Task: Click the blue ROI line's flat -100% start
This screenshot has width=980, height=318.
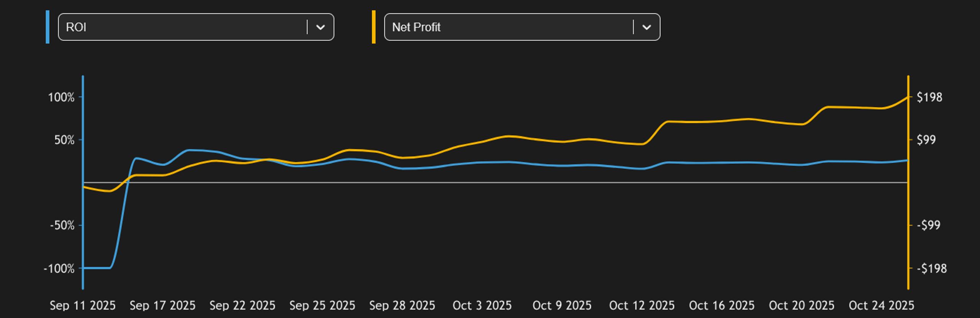Action: (96, 268)
